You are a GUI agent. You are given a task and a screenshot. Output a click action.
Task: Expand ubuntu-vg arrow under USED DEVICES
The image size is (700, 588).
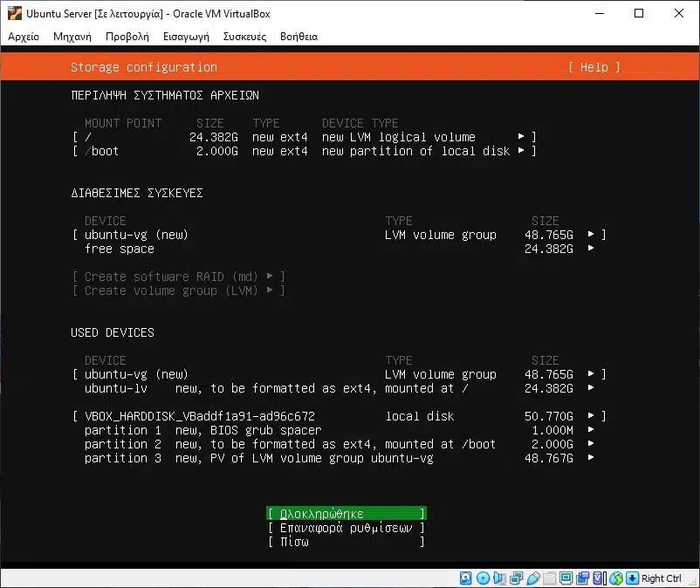click(591, 374)
